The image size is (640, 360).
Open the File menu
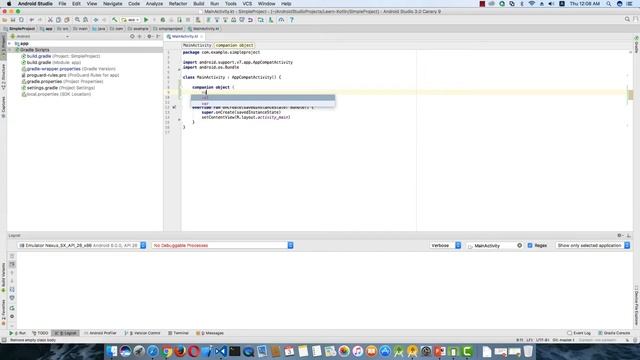coord(62,4)
